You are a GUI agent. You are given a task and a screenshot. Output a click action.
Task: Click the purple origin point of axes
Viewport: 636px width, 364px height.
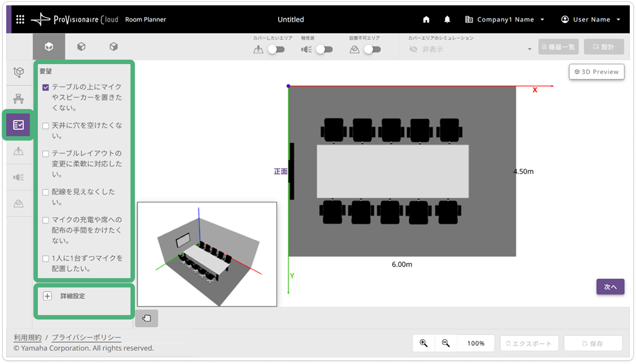(x=288, y=86)
